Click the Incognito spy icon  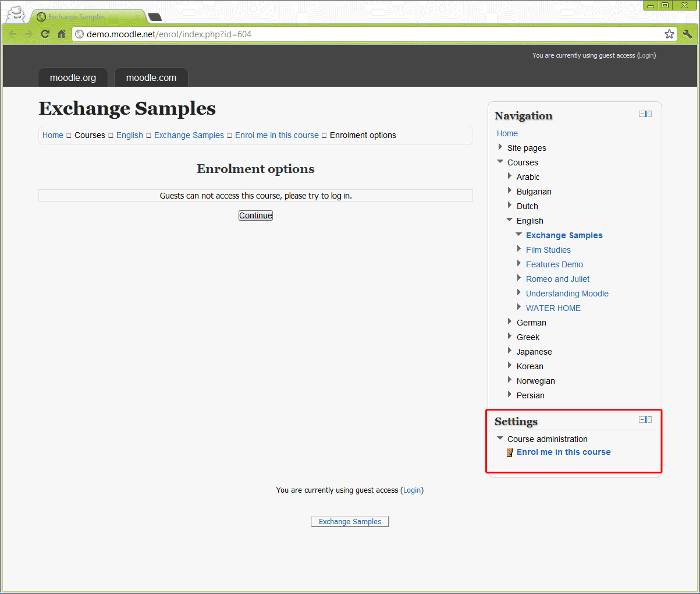(x=16, y=15)
